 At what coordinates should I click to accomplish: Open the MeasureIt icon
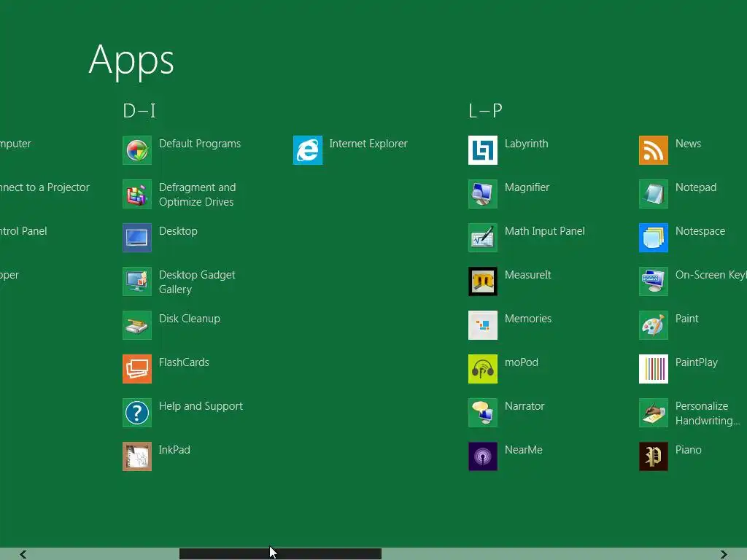pos(483,281)
